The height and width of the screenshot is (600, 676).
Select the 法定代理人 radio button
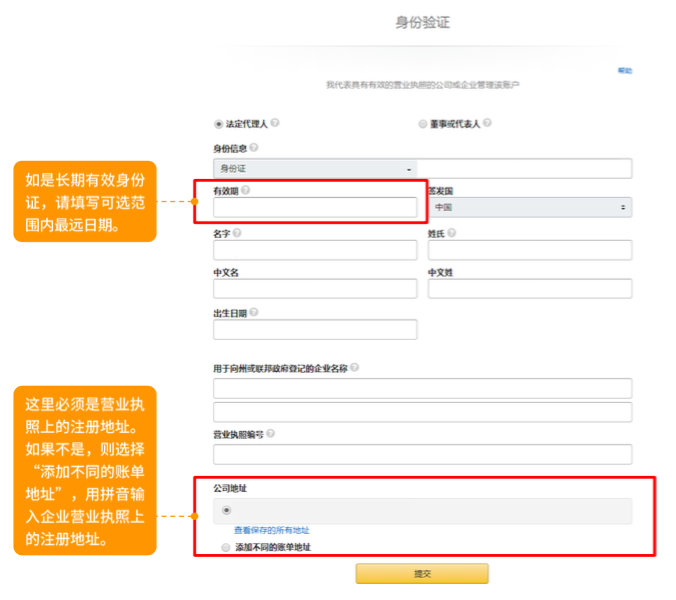coord(219,124)
